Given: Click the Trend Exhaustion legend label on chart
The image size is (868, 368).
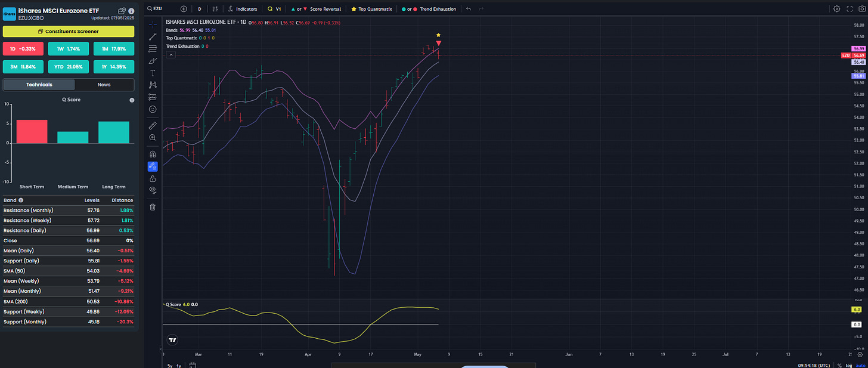Looking at the screenshot, I should pos(182,46).
